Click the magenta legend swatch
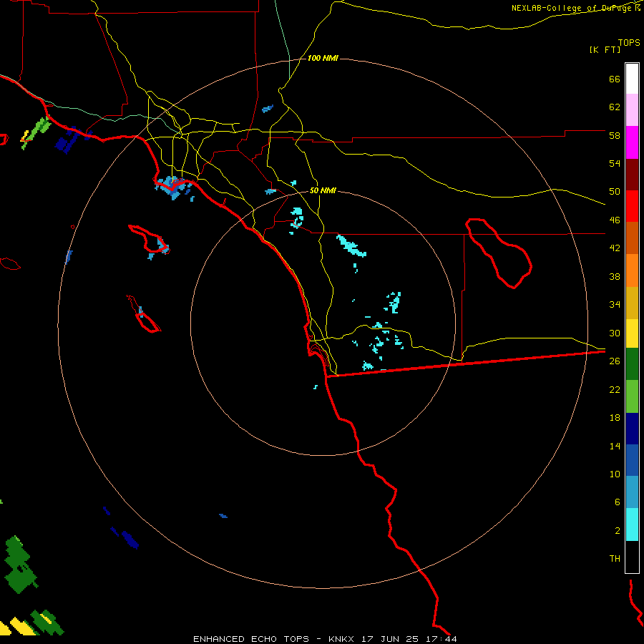 pyautogui.click(x=632, y=142)
